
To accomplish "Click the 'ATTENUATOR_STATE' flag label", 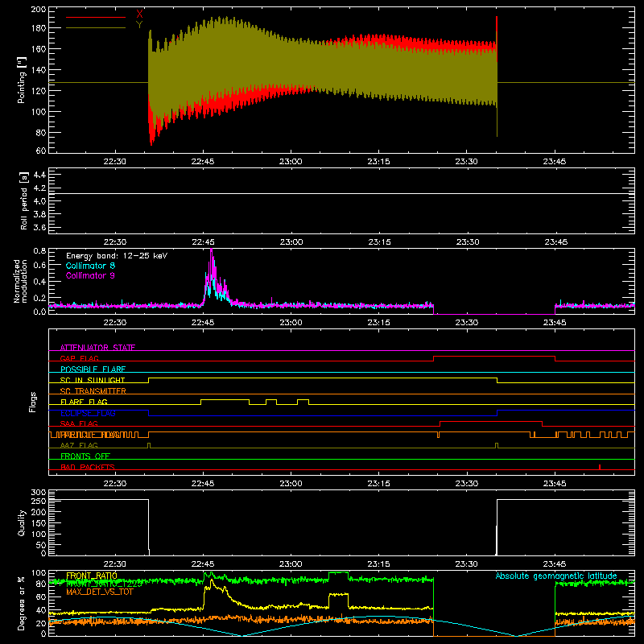I will [x=97, y=348].
